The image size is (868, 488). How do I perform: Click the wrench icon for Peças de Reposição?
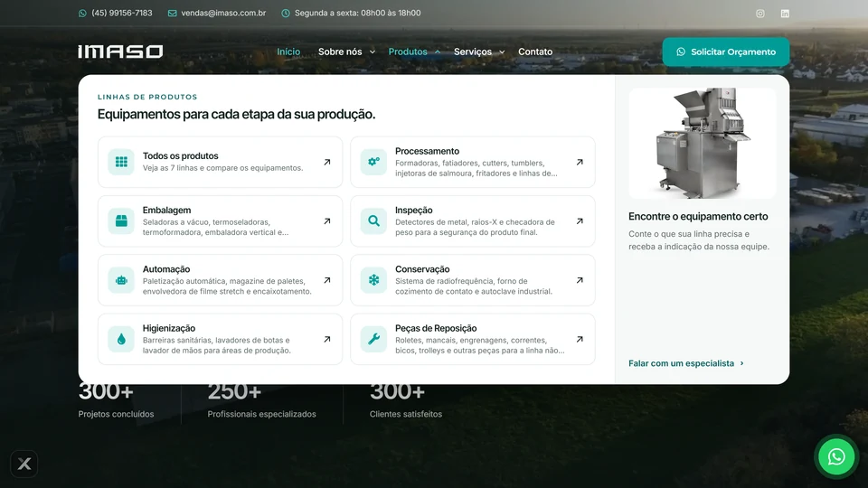[x=373, y=339]
